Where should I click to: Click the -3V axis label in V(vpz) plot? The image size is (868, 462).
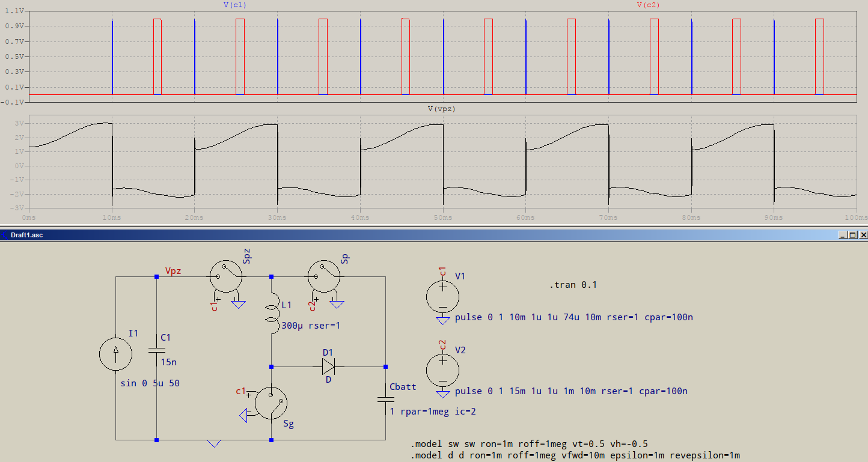point(17,208)
